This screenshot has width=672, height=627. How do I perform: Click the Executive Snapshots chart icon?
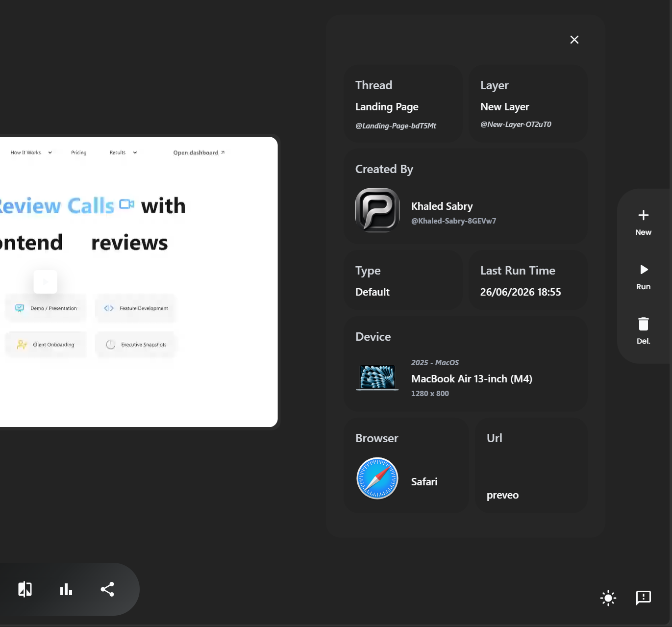tap(111, 345)
